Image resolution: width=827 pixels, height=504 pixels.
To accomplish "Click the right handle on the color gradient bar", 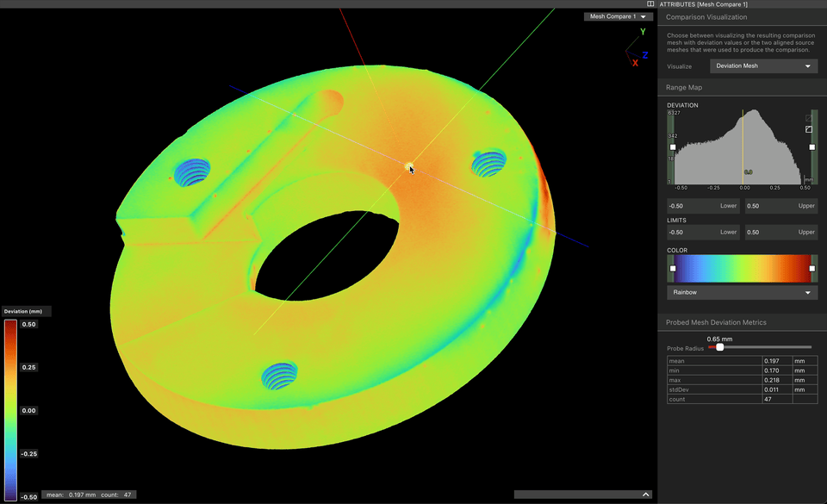I will 812,268.
